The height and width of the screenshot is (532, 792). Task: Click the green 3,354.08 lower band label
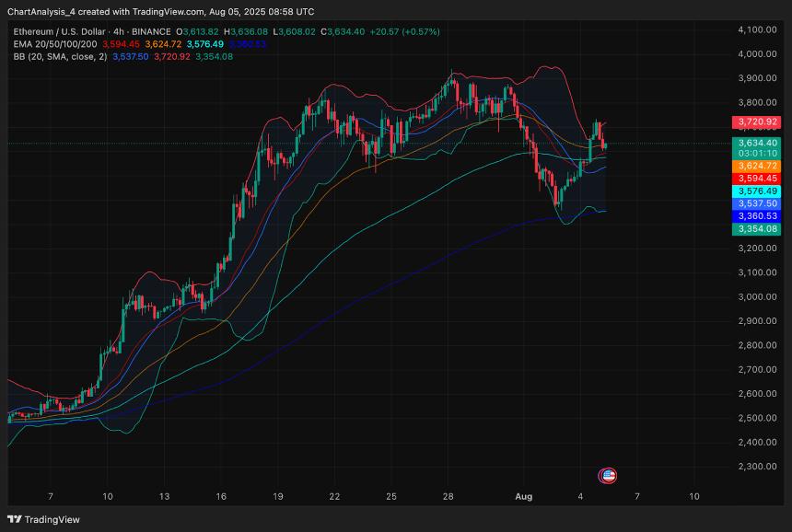pyautogui.click(x=755, y=228)
